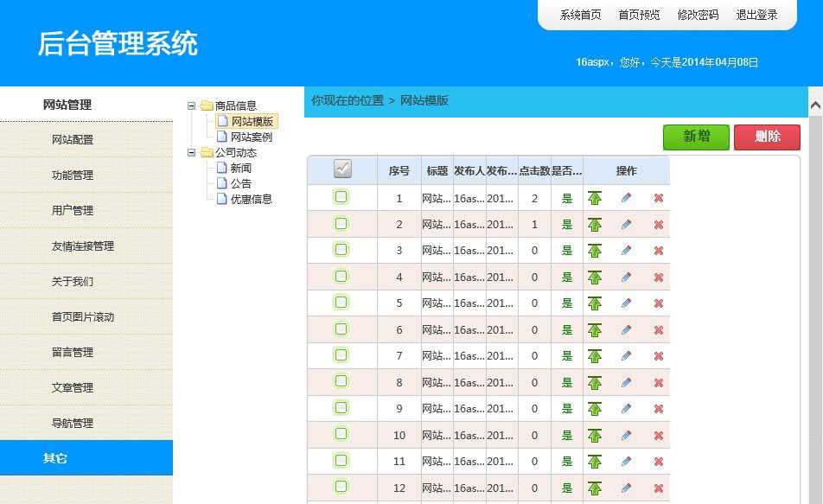
Task: Open the edit pencil icon in row 5
Action: coord(625,303)
